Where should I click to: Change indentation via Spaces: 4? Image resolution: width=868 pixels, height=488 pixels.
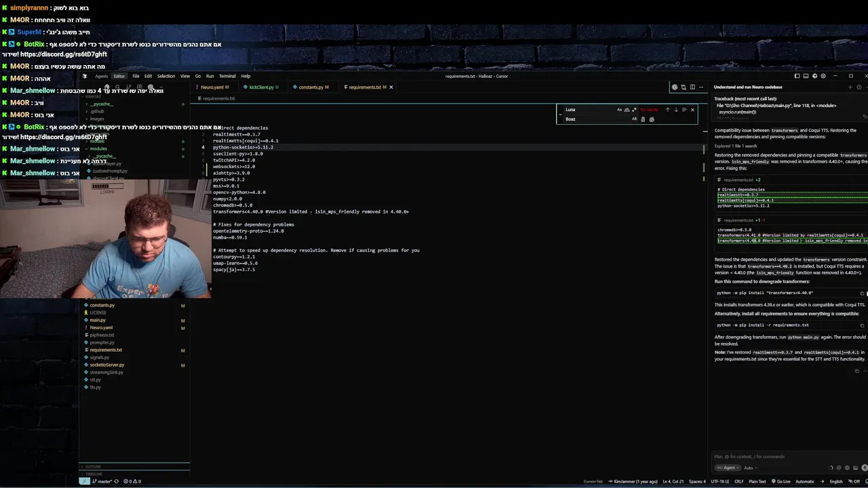pyautogui.click(x=697, y=481)
